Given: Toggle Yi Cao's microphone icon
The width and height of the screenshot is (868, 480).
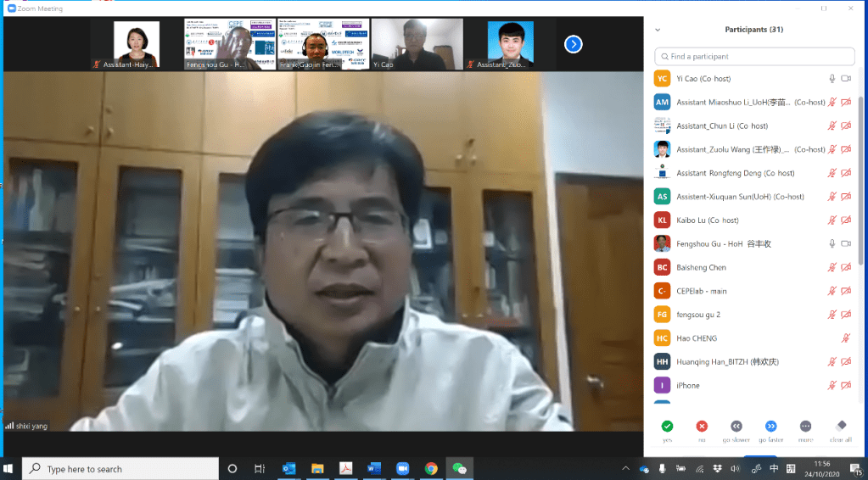Looking at the screenshot, I should pyautogui.click(x=832, y=79).
